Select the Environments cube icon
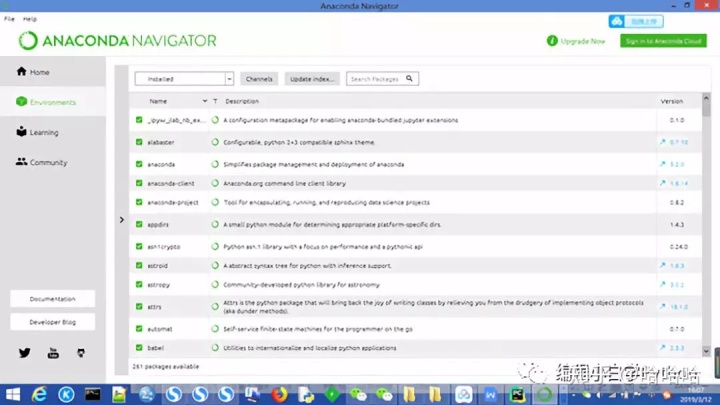This screenshot has width=720, height=405. pos(21,101)
